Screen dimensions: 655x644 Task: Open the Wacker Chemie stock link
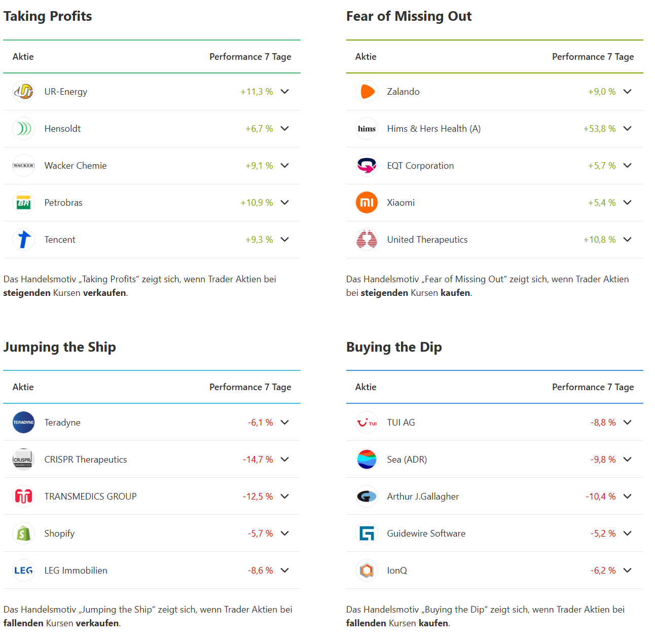coord(76,166)
